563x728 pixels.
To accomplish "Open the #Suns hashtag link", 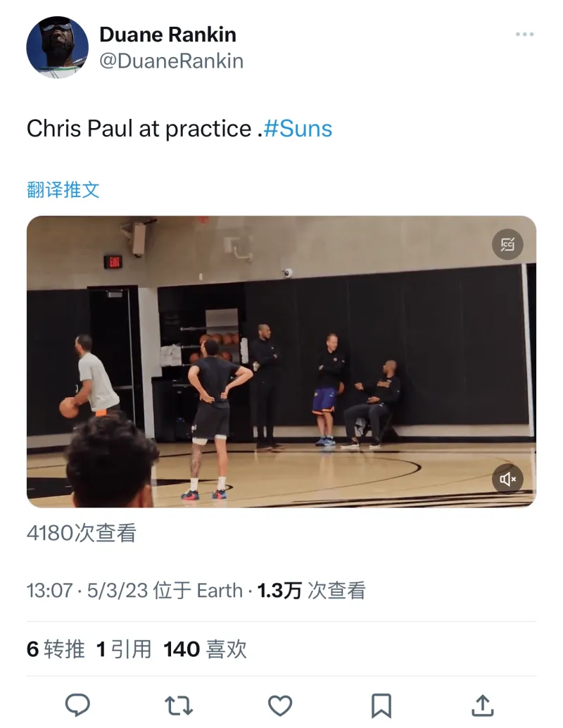I will (298, 129).
